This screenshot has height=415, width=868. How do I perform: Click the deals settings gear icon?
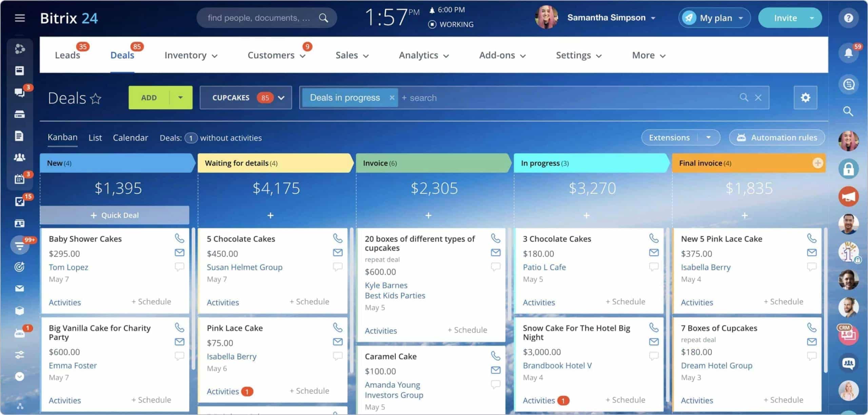[x=805, y=98]
